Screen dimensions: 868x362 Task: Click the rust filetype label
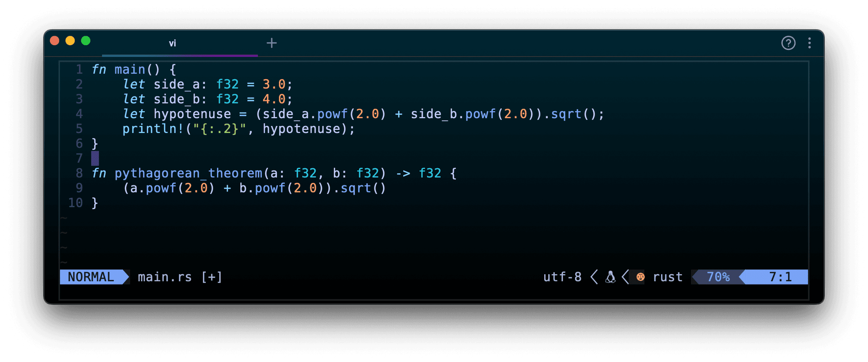(667, 277)
